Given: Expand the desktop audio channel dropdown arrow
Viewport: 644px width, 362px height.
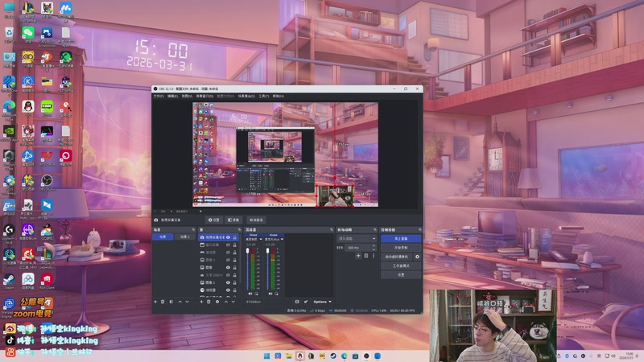Looking at the screenshot, I should click(261, 239).
